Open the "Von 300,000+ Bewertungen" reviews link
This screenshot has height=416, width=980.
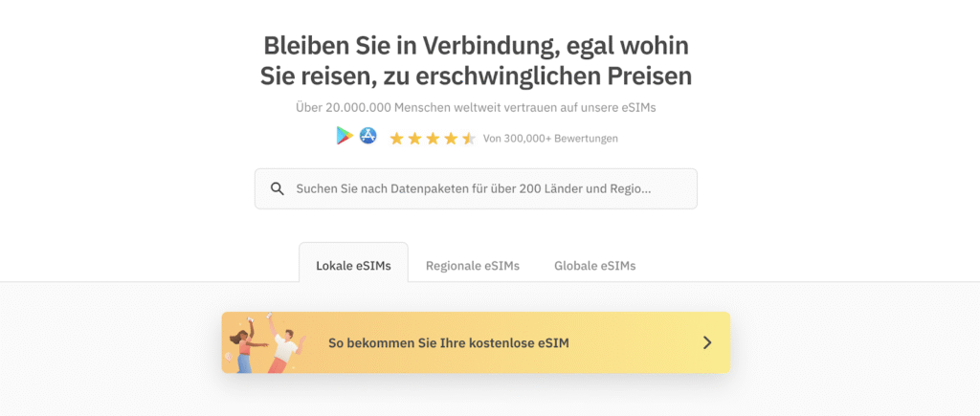point(550,139)
